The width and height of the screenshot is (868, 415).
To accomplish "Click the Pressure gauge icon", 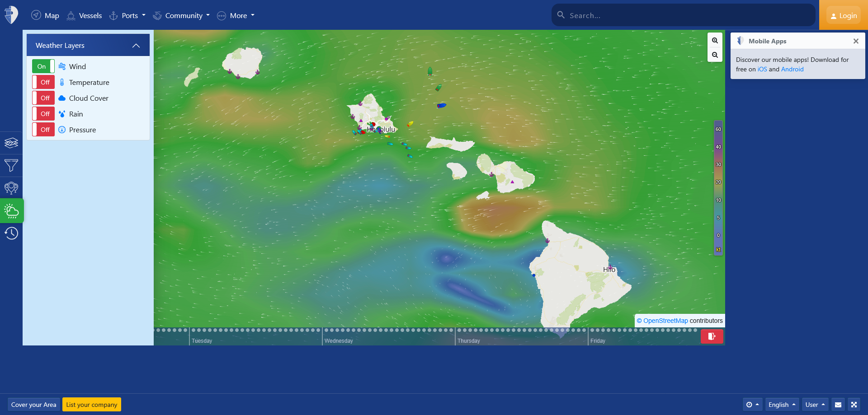I will tap(62, 130).
